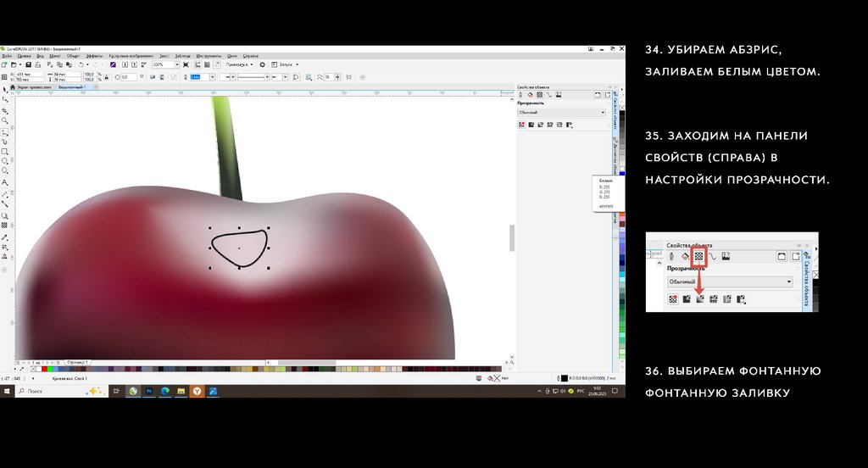Choose Bitmap pattern transparency icon in docker

(x=559, y=125)
